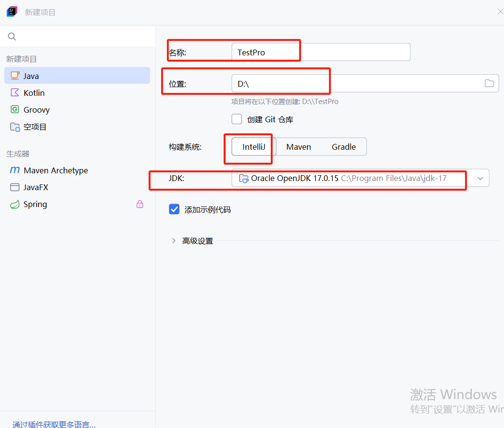Viewport: 504px width, 428px height.
Task: Select Java project type
Action: 77,76
